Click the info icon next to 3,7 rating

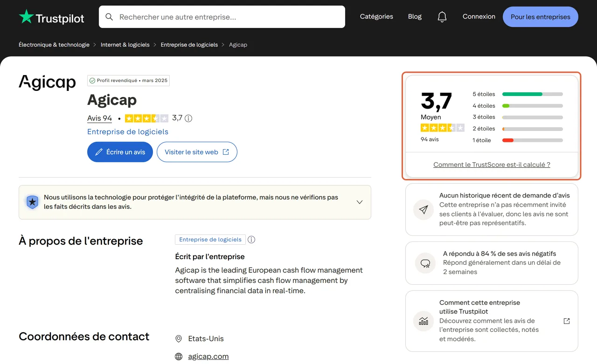(188, 118)
